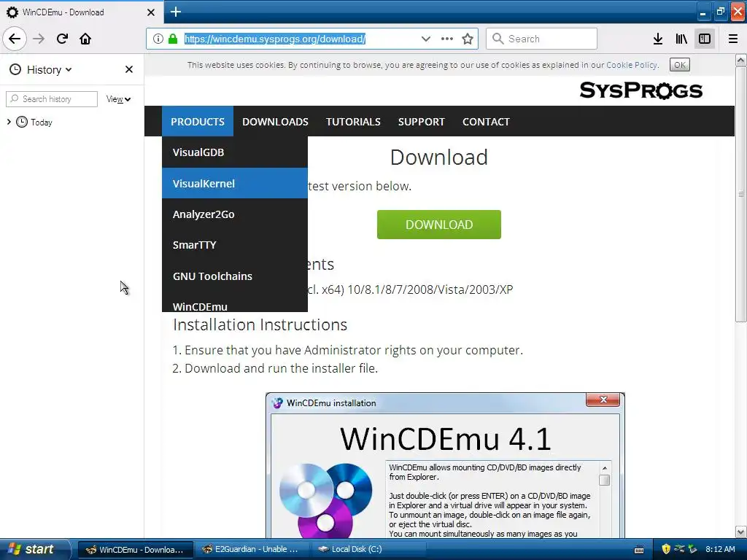Screen dimensions: 747x560
Task: Click the on-screen keyboard tray icon
Action: [639, 550]
